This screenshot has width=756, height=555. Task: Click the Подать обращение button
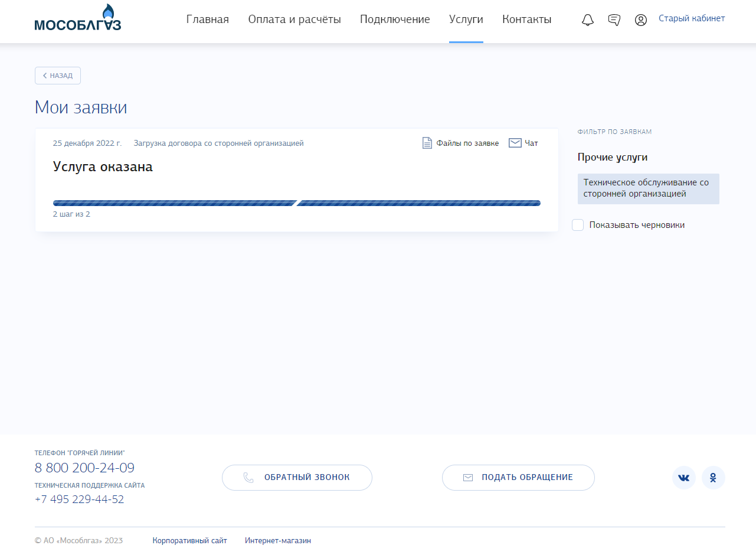pos(518,478)
